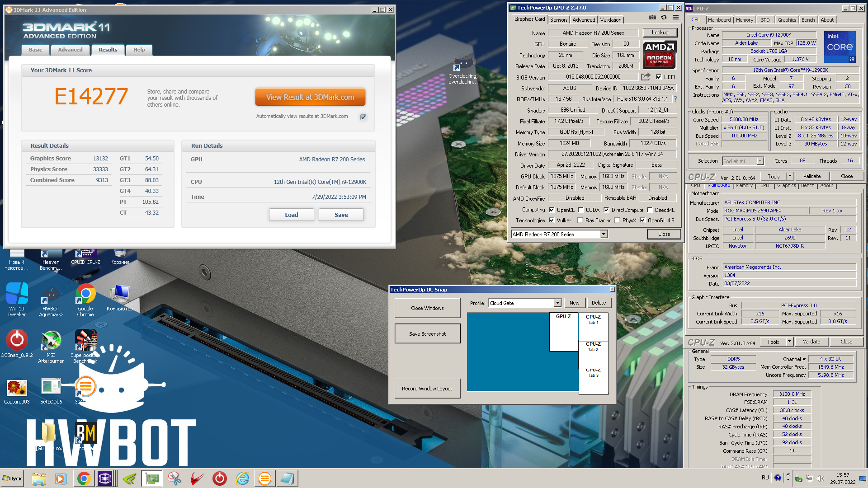
Task: Toggle OpenGL 4.6 checkbox
Action: pos(642,220)
